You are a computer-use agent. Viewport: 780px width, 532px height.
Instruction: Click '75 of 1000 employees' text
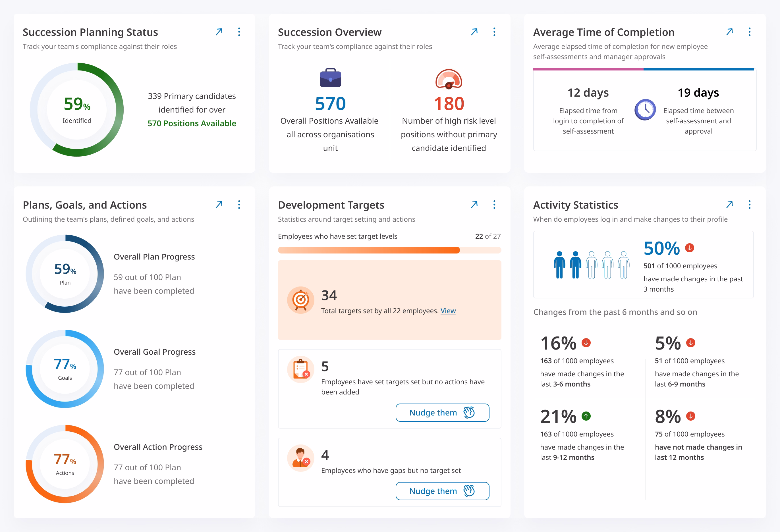click(x=689, y=434)
